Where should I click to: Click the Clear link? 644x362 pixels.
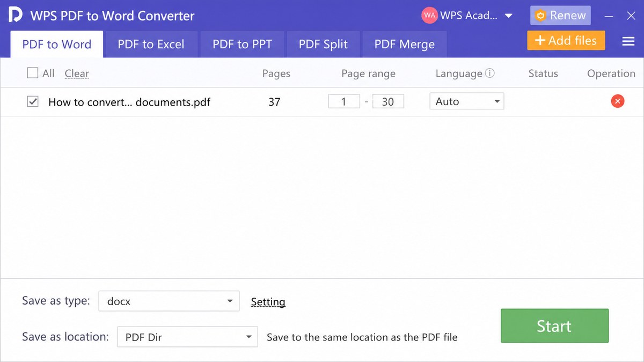tap(77, 73)
